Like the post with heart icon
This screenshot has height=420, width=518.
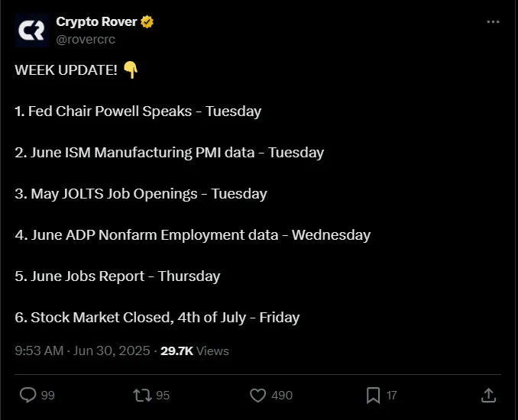[258, 395]
